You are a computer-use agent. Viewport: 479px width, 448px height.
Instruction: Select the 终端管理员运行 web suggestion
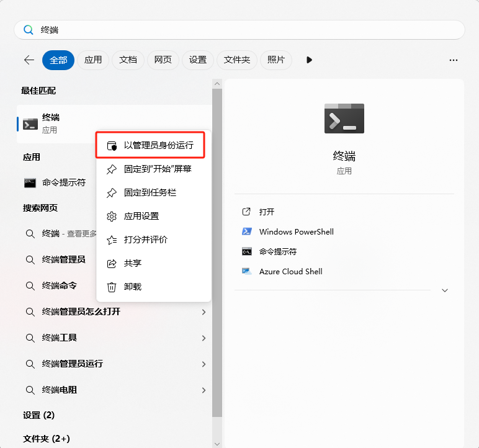click(x=114, y=364)
